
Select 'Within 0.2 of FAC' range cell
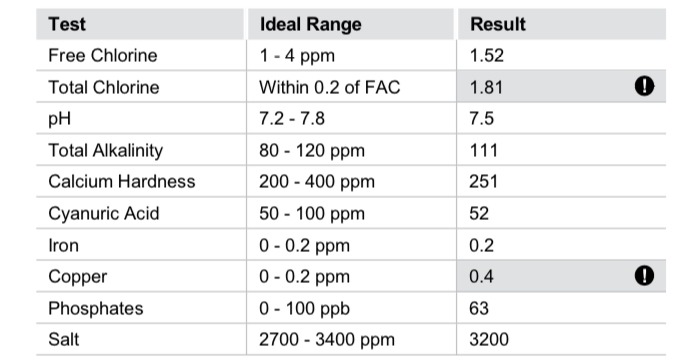click(x=330, y=87)
